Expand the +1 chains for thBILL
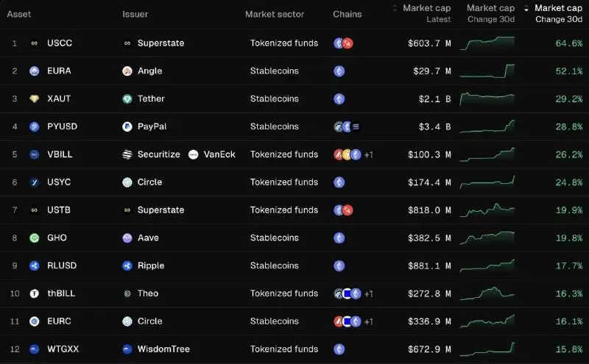This screenshot has height=364, width=589. (368, 293)
